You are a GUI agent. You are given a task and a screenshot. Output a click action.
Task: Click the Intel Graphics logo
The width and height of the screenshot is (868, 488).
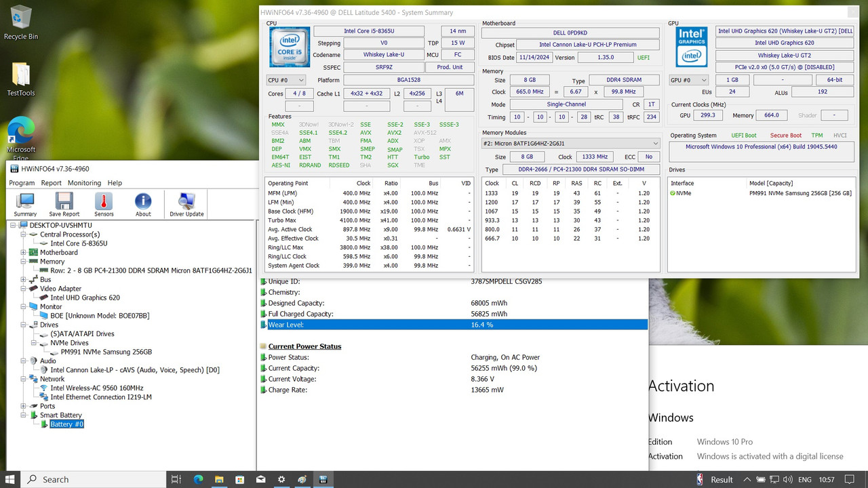[692, 47]
